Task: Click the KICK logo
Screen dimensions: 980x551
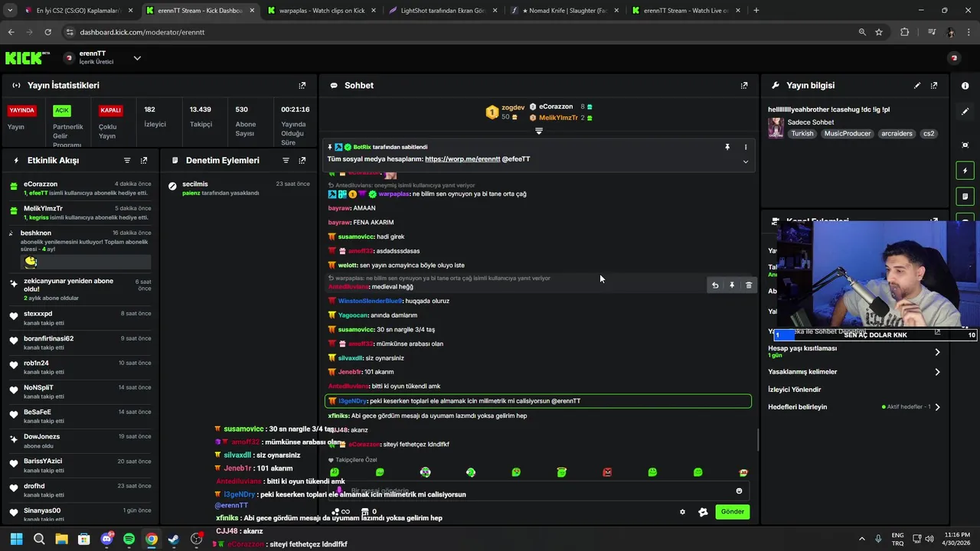Action: click(x=27, y=58)
